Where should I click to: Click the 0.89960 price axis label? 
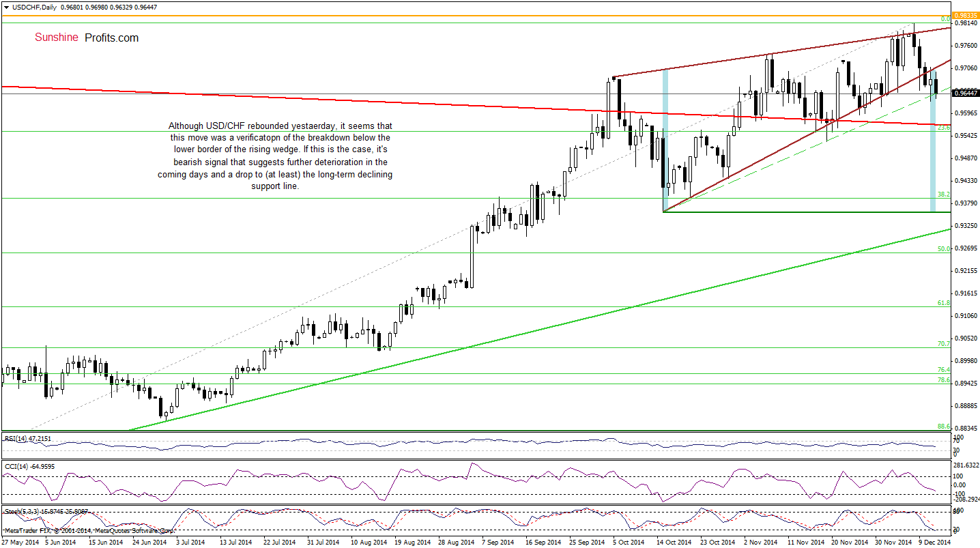(x=965, y=361)
